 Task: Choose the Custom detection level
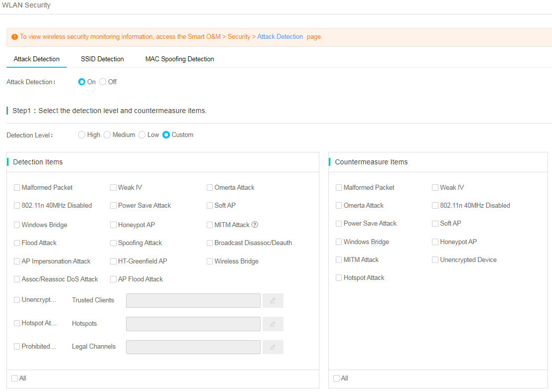click(166, 135)
